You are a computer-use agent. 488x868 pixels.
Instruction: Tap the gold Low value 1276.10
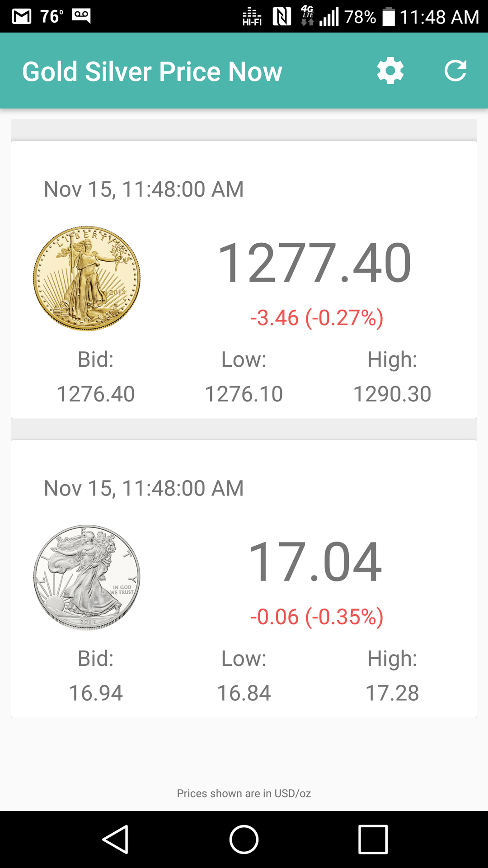(x=244, y=394)
